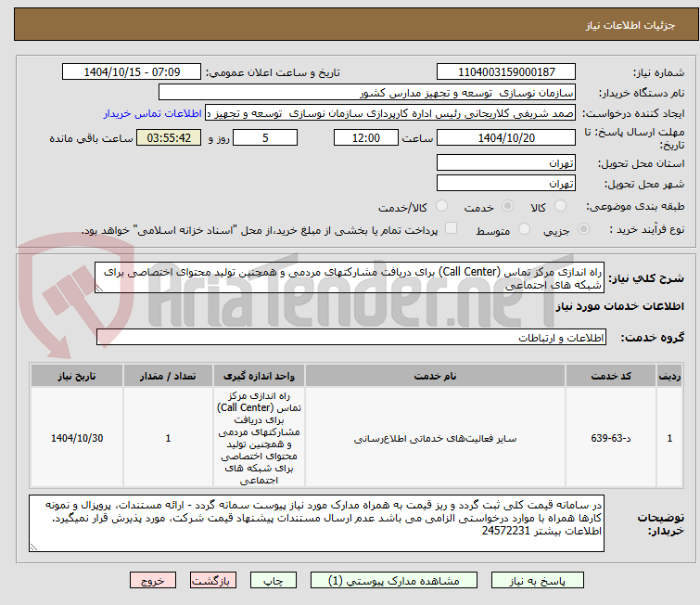The width and height of the screenshot is (700, 605).
Task: Click the اطلاعات خدمات مورد نیاز heading
Action: coord(619,306)
